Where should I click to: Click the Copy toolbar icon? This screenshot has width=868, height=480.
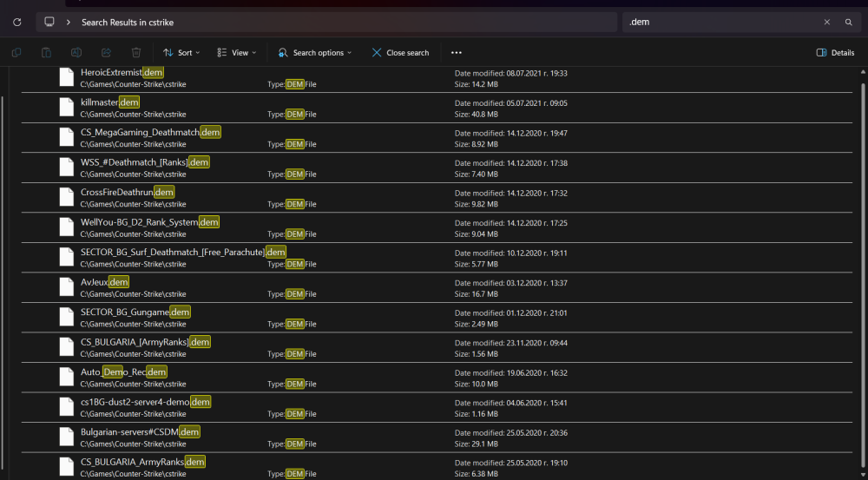pos(16,53)
